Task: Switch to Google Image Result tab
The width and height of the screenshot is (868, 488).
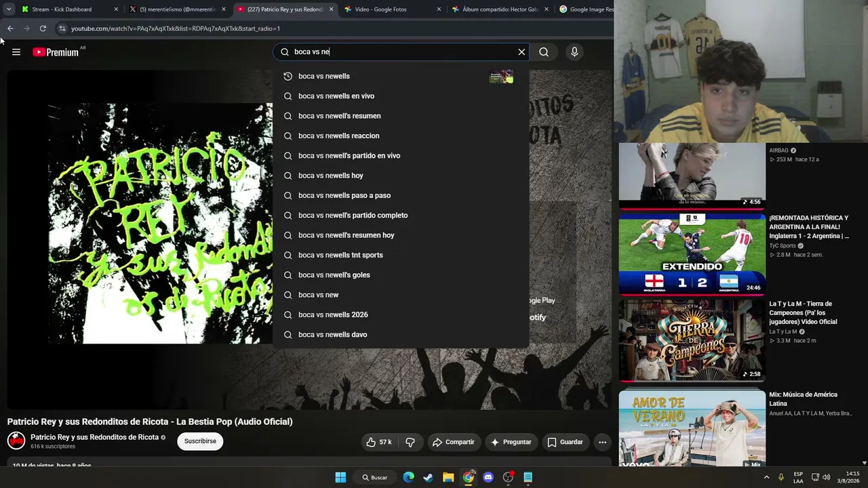Action: (x=586, y=9)
